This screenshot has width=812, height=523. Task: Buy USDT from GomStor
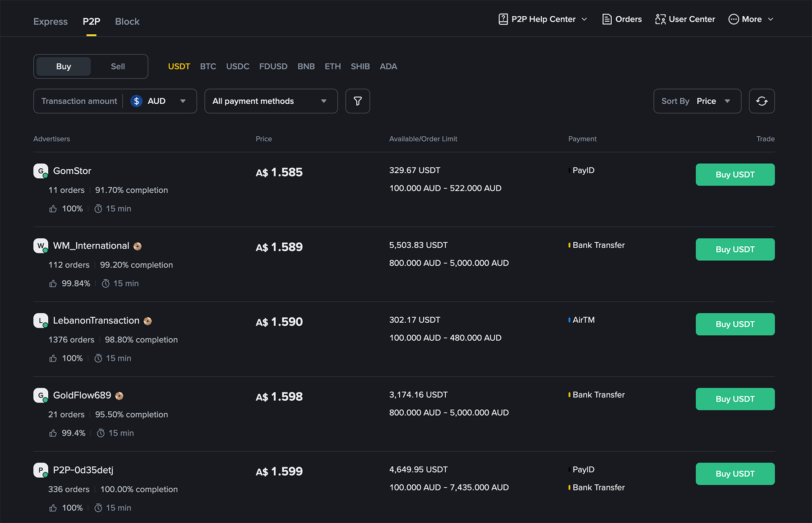pyautogui.click(x=734, y=175)
